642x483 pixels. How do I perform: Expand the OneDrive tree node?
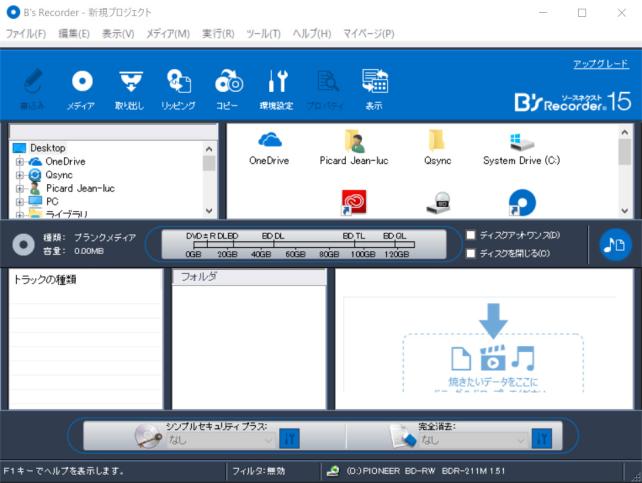pyautogui.click(x=19, y=162)
